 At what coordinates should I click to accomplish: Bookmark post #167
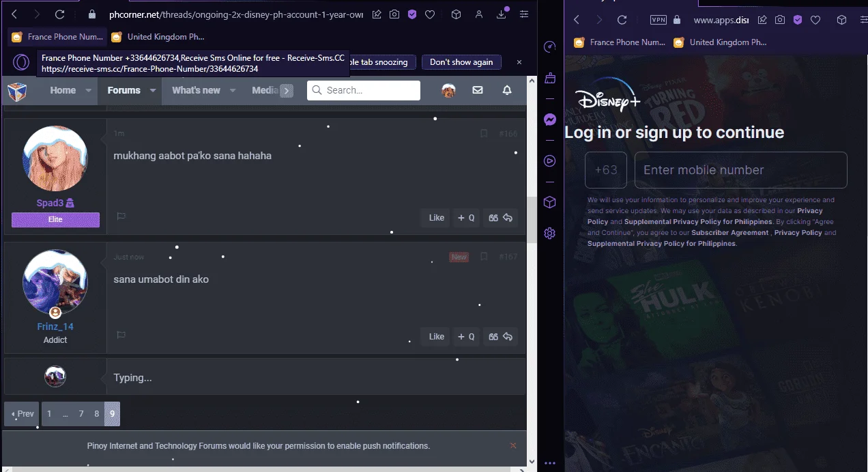484,257
